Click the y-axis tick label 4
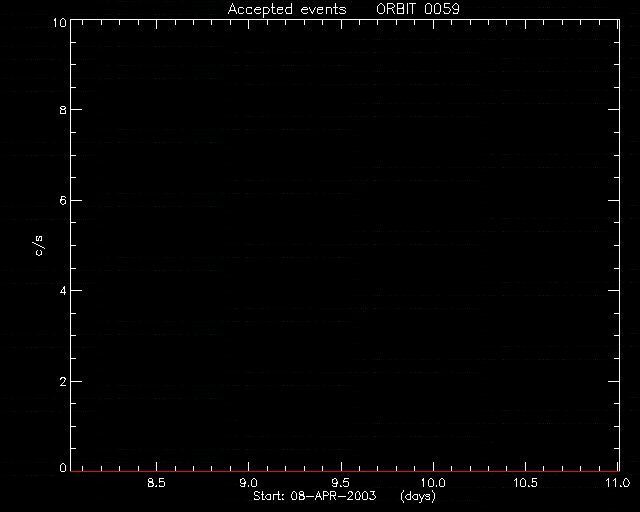The height and width of the screenshot is (512, 640). (x=63, y=291)
